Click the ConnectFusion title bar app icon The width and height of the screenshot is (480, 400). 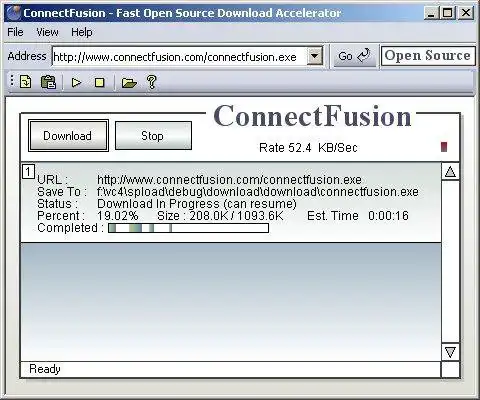point(14,13)
